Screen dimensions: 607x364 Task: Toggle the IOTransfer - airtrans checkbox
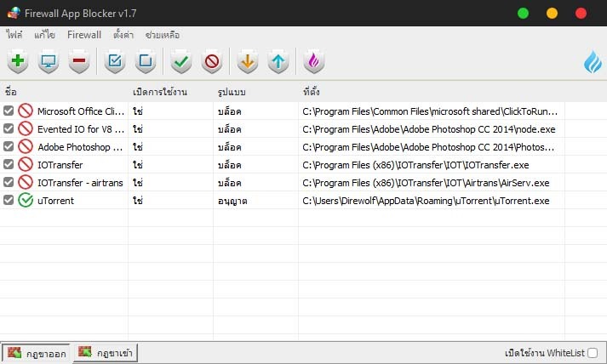tap(9, 182)
